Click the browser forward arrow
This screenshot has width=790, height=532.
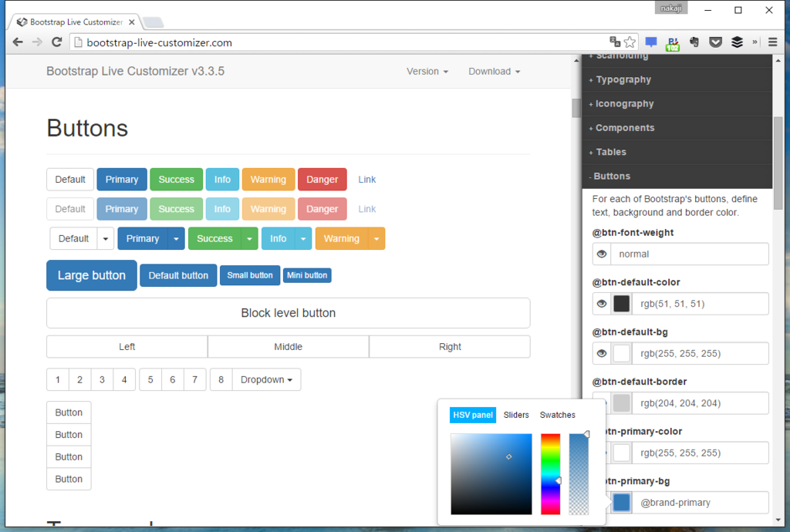[x=37, y=42]
